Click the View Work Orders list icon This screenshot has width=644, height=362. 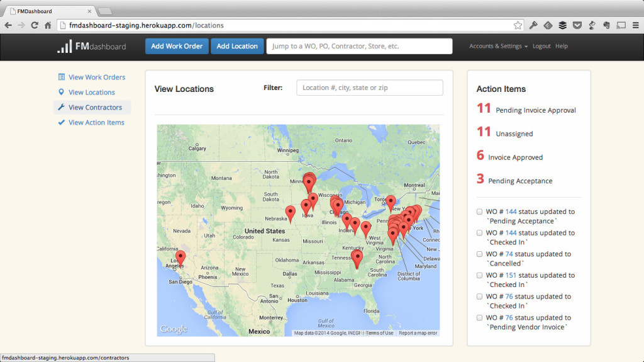tap(61, 77)
